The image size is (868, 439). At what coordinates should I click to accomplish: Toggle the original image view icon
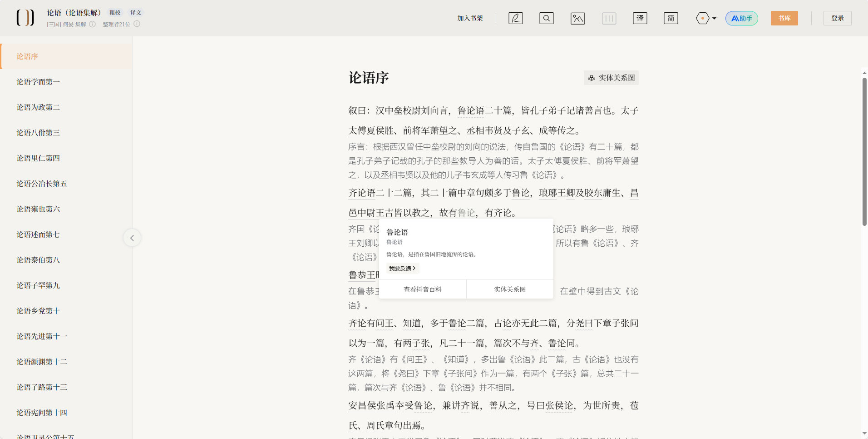577,18
